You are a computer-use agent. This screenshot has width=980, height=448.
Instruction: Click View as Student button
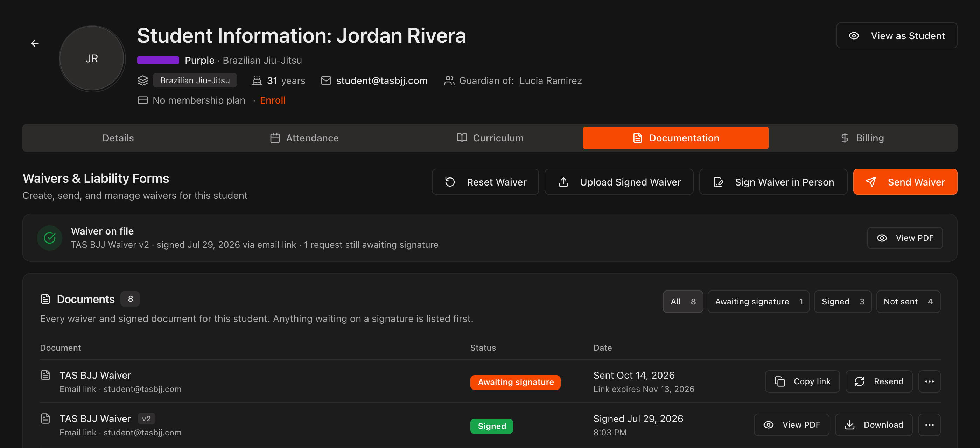tap(897, 36)
